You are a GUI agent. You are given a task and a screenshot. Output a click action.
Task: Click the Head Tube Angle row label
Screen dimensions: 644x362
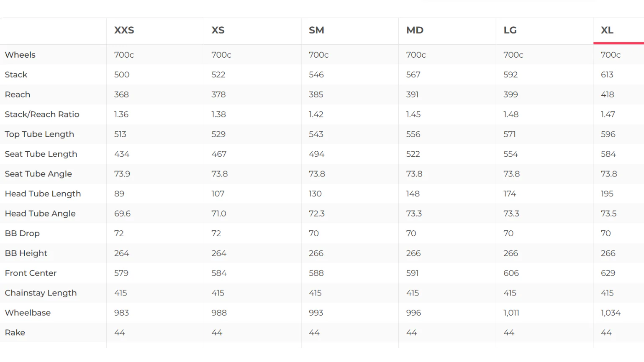point(40,214)
